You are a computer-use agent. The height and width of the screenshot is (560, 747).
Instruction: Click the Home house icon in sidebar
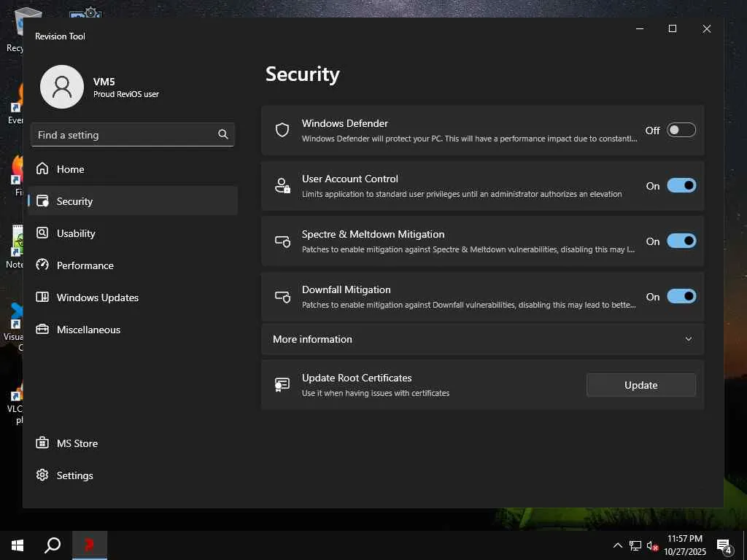click(42, 168)
